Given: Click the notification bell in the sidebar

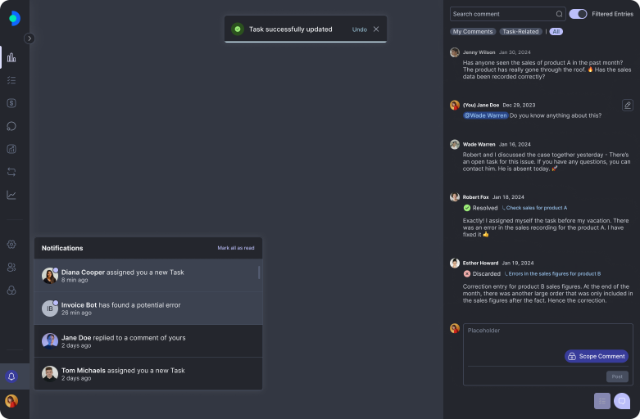Looking at the screenshot, I should click(12, 377).
